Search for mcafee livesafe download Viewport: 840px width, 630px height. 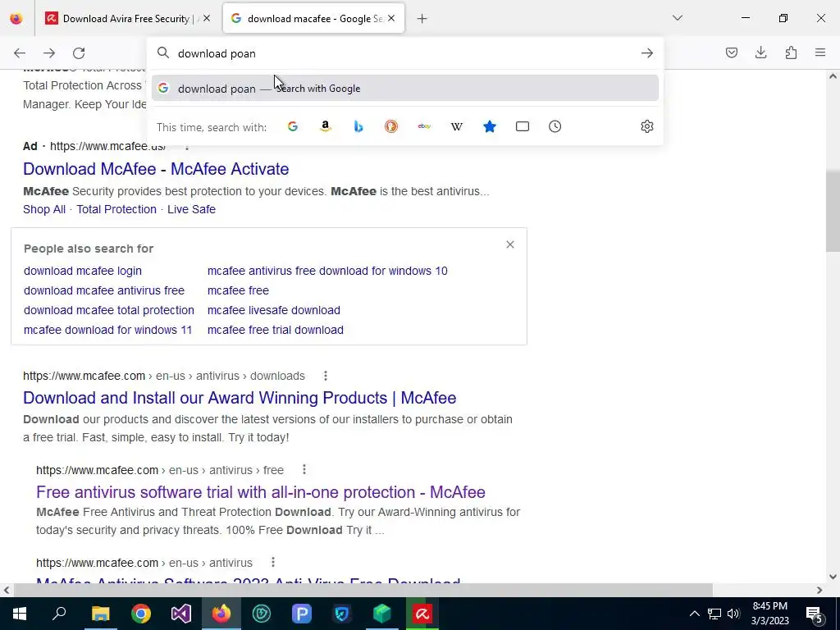coord(274,311)
